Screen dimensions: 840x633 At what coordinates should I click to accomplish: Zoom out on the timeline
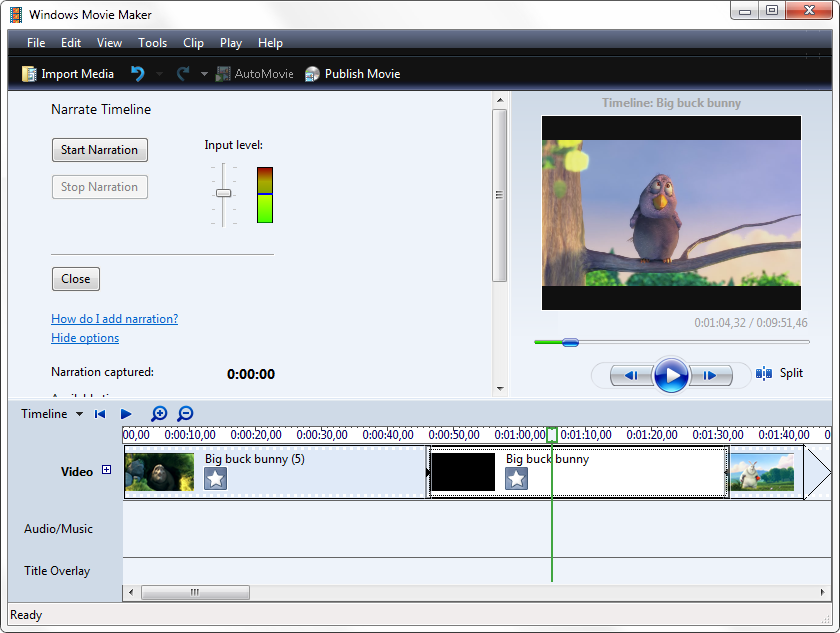[x=185, y=413]
